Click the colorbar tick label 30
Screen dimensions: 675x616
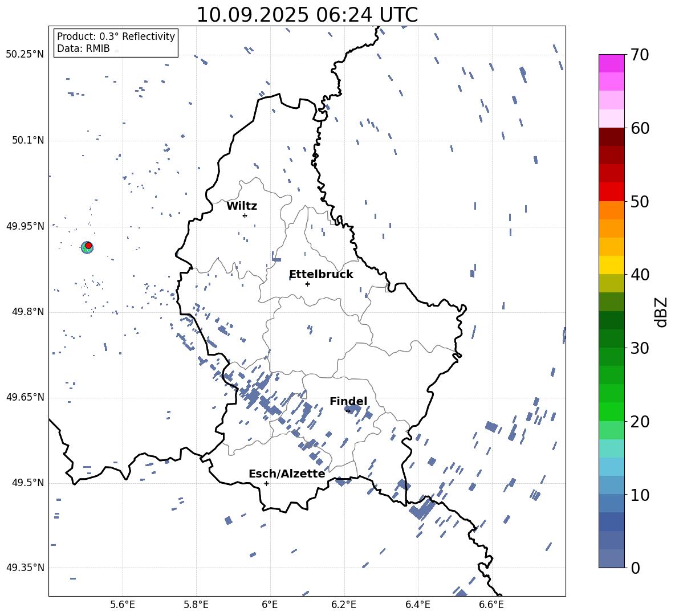click(x=640, y=348)
